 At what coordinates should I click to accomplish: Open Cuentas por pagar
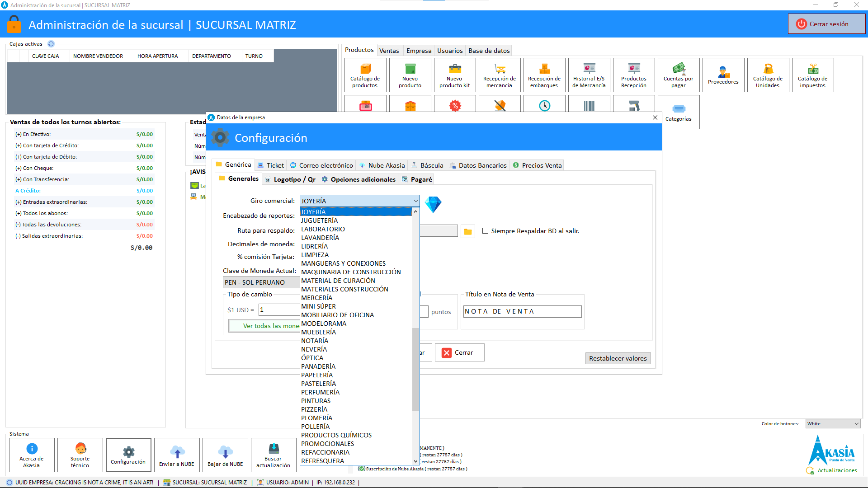[x=679, y=75]
